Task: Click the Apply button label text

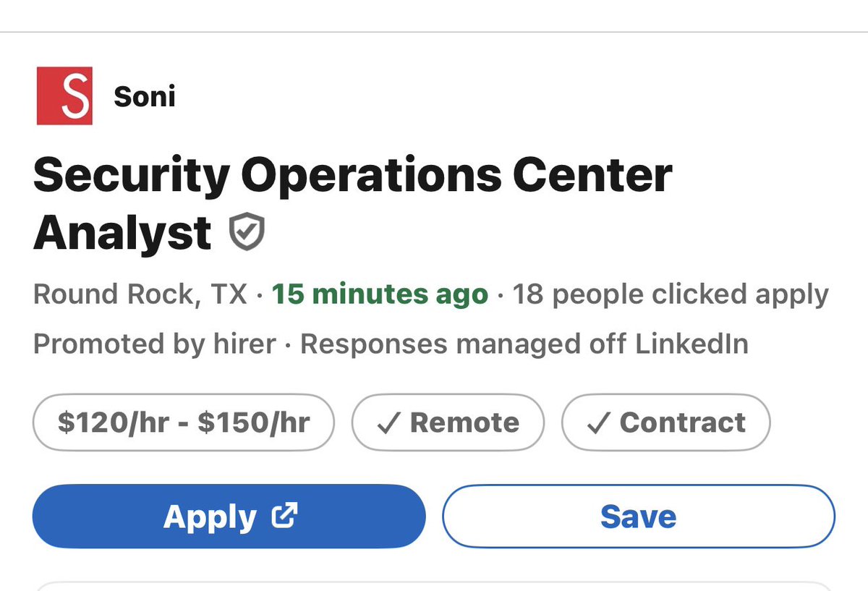Action: tap(210, 516)
